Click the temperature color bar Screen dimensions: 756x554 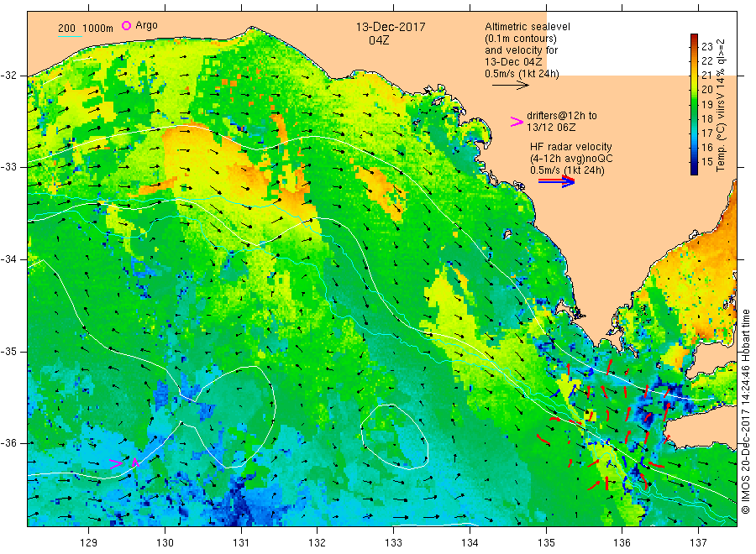pos(694,104)
